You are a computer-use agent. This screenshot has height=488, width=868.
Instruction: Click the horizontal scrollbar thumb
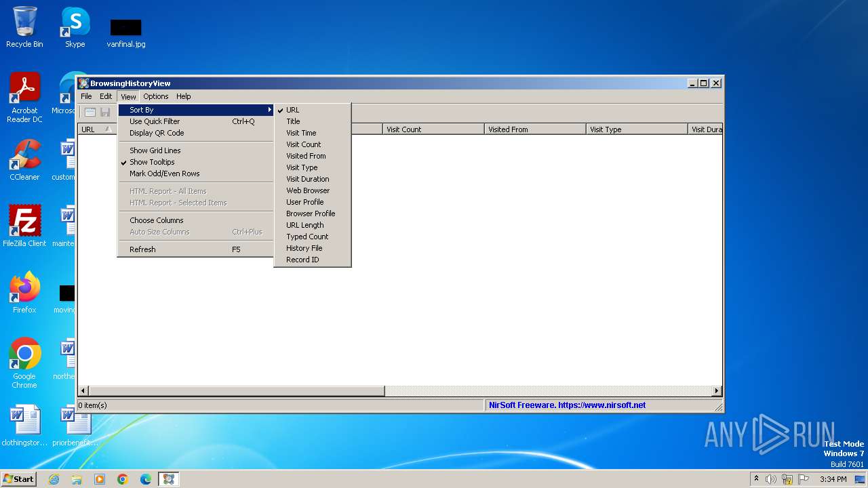(x=237, y=391)
